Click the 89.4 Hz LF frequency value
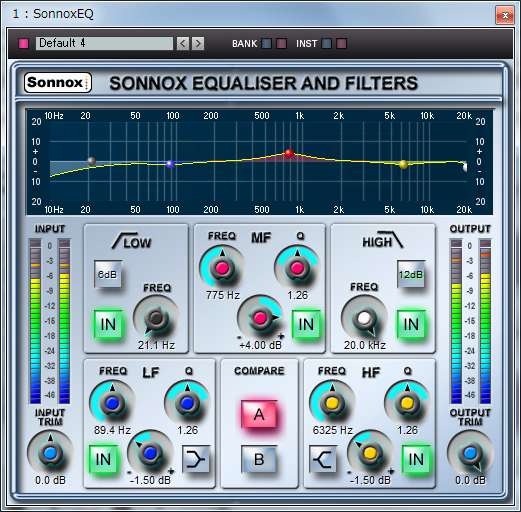This screenshot has width=521, height=512. click(x=112, y=430)
